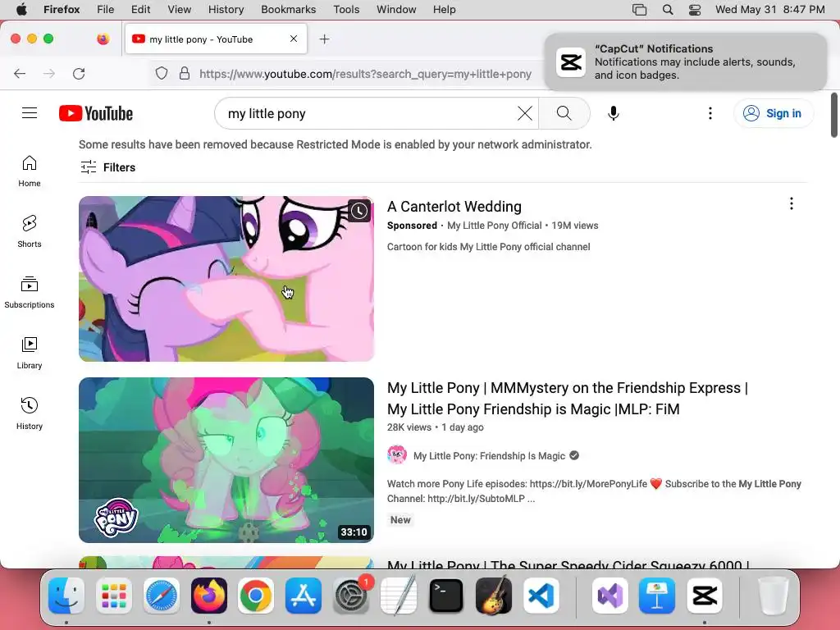The width and height of the screenshot is (840, 630).
Task: Expand the search Filters panel
Action: pos(107,167)
